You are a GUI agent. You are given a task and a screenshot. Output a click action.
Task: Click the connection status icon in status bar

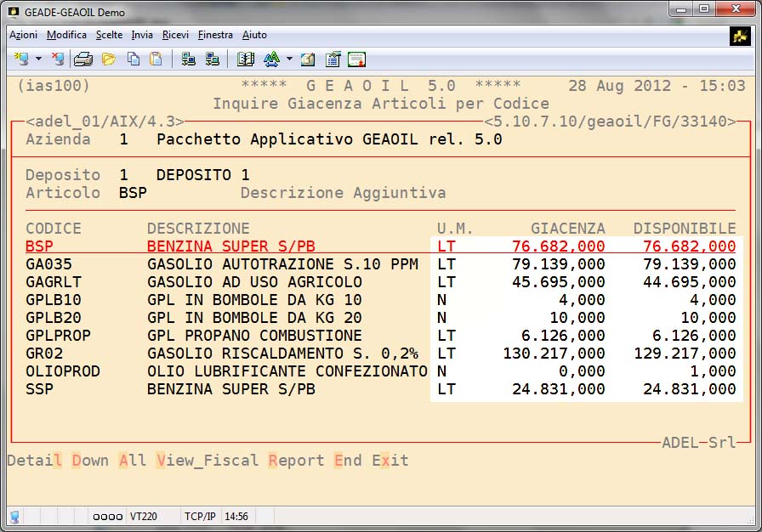pos(14,516)
